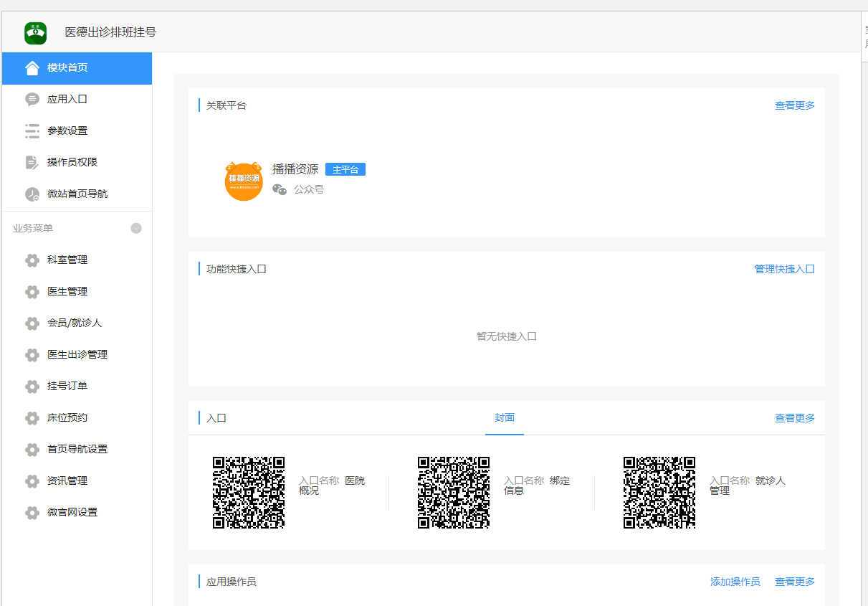Click 查看更多 in 关联平台 section
Viewport: 868px width, 606px height.
pos(795,105)
